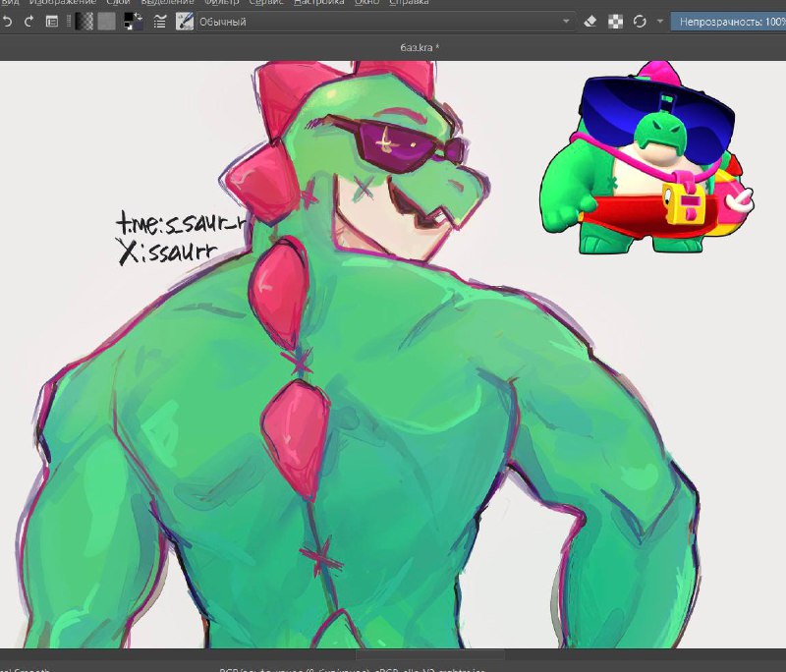
Task: Open the Фильтр menu
Action: click(222, 3)
